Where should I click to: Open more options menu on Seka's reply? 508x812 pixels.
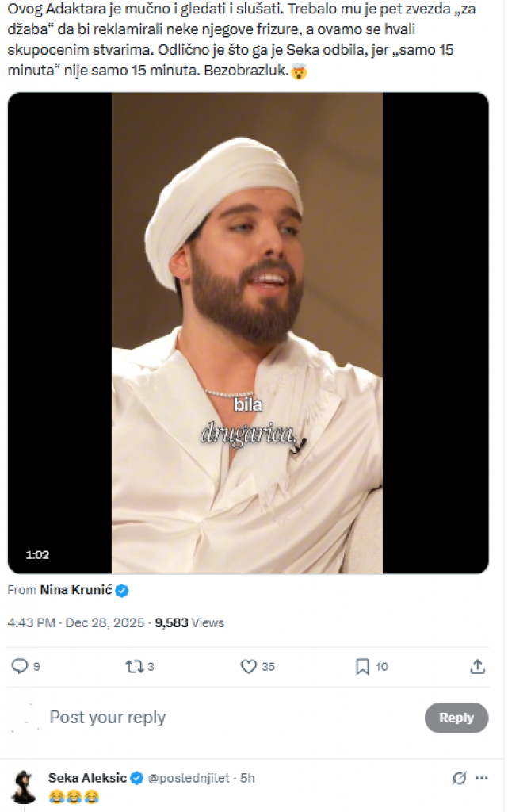tap(482, 778)
